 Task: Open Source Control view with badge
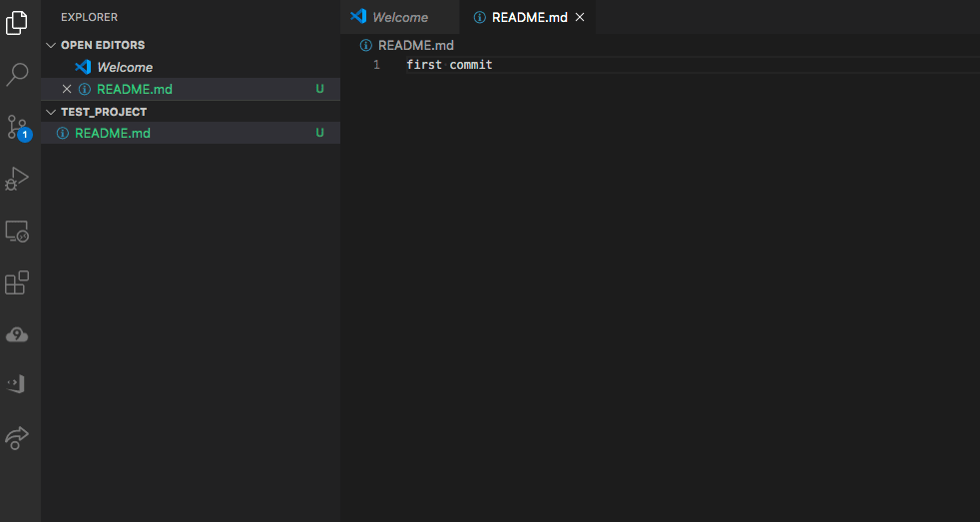point(18,128)
